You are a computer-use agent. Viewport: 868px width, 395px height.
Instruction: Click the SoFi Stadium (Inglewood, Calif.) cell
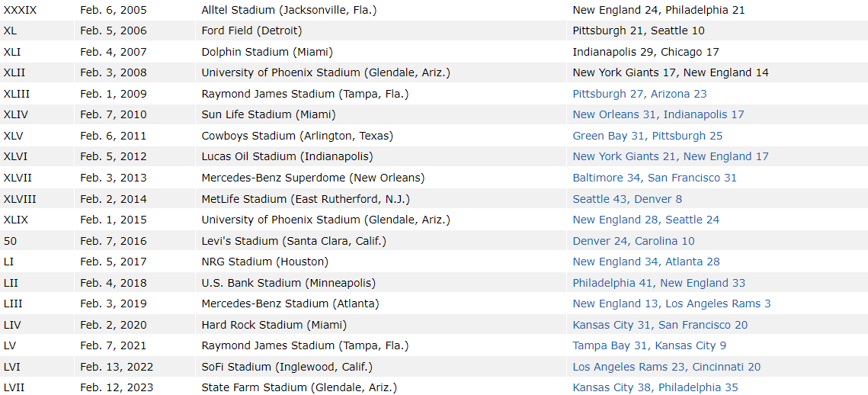287,367
